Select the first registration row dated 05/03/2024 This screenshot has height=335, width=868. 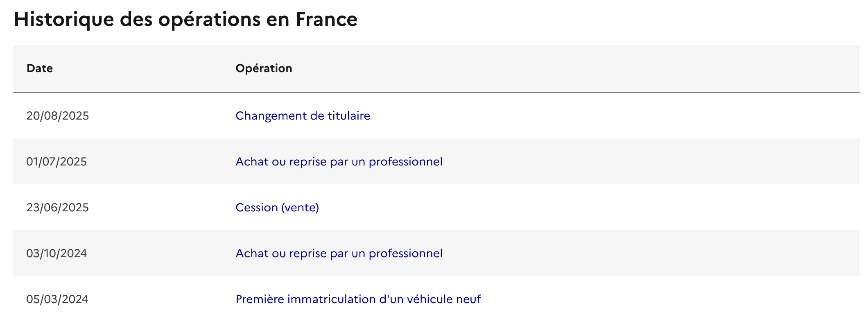[434, 299]
